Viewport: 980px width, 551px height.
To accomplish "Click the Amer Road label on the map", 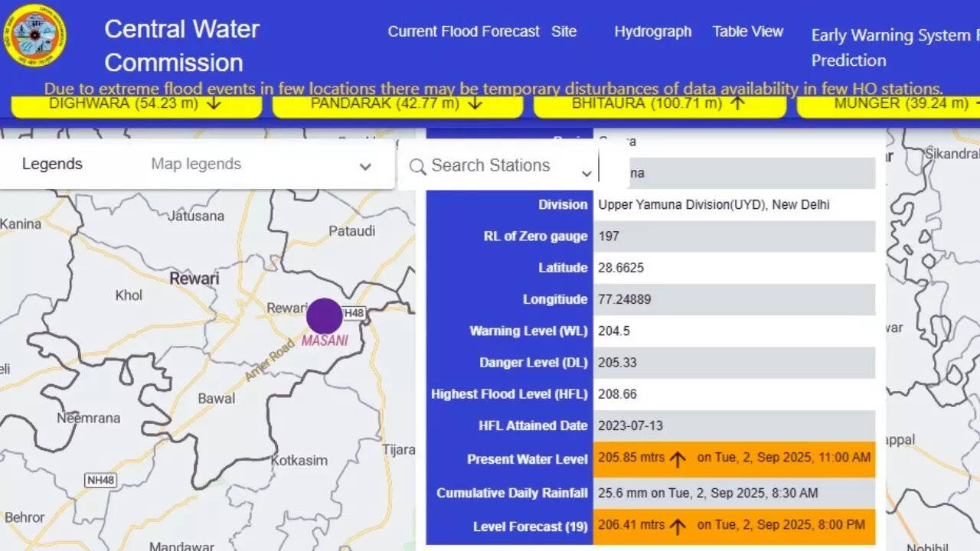I will [x=269, y=360].
